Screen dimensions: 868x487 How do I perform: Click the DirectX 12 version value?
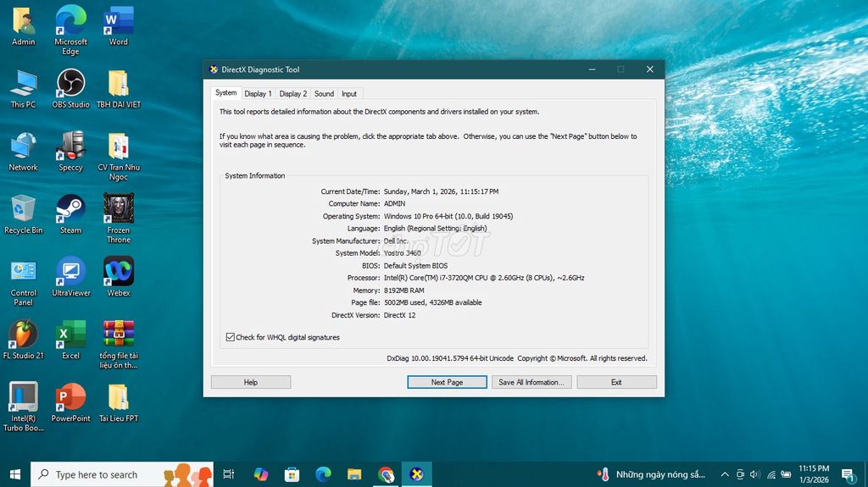(x=400, y=315)
